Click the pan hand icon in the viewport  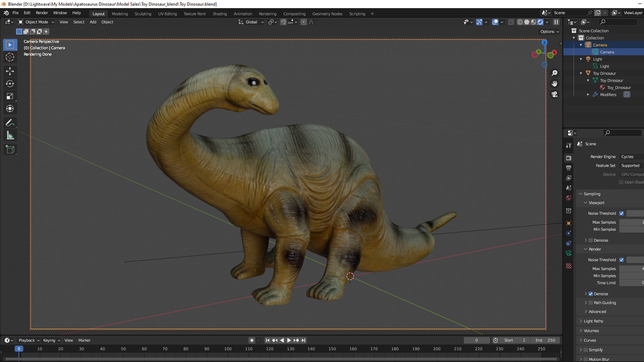554,84
